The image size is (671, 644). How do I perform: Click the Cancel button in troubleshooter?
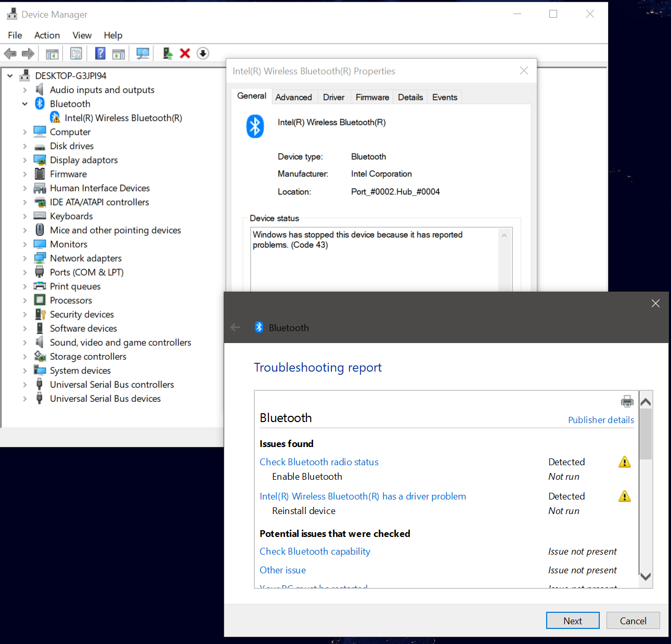point(633,620)
